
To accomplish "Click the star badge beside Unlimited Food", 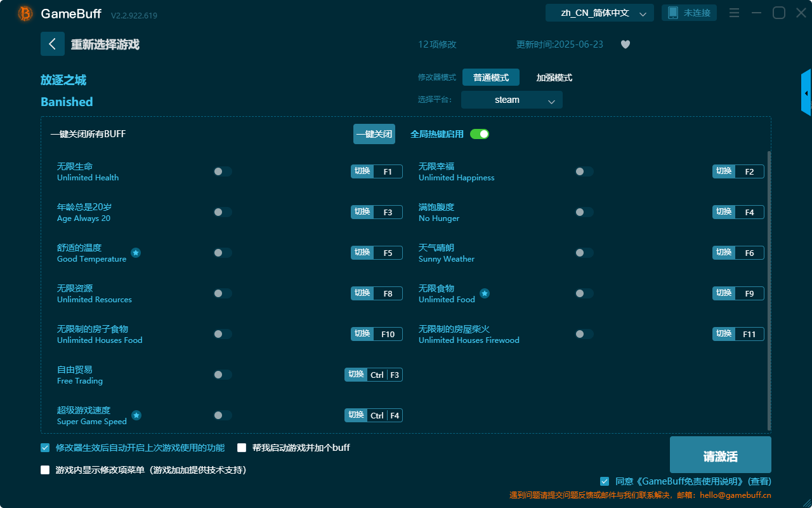I will pyautogui.click(x=484, y=293).
